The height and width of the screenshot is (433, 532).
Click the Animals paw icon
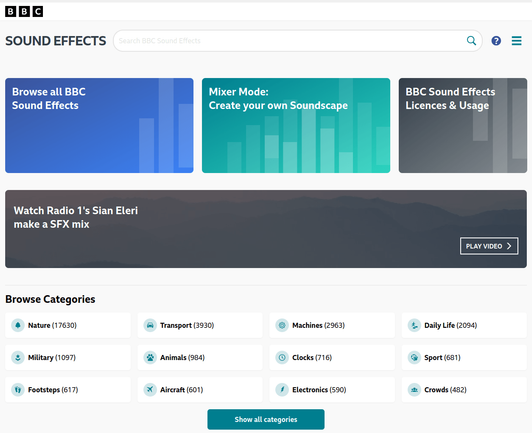click(150, 357)
